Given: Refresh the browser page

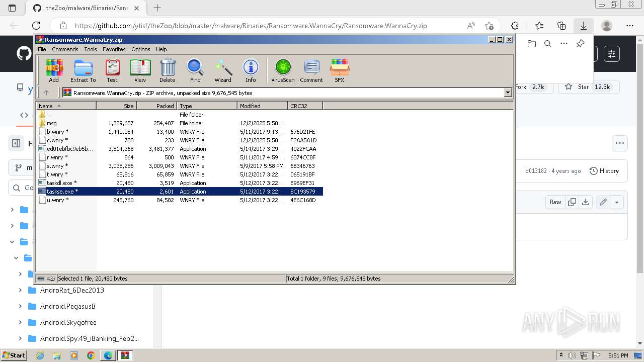Looking at the screenshot, I should [36, 26].
